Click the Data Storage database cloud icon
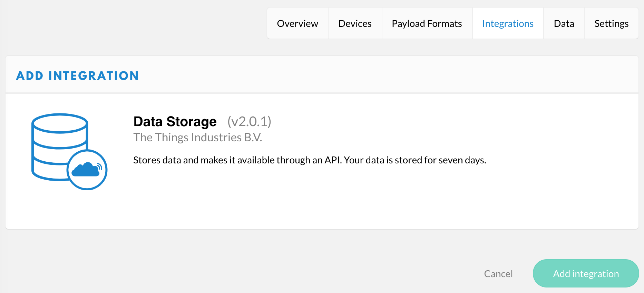Image resolution: width=644 pixels, height=293 pixels. 69,151
